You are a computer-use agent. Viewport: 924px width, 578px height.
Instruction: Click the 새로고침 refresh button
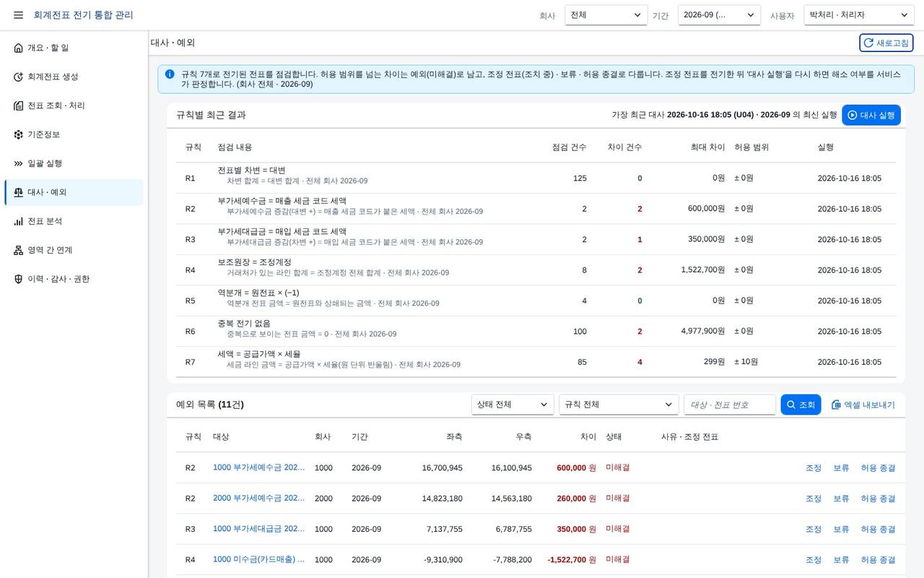click(886, 43)
